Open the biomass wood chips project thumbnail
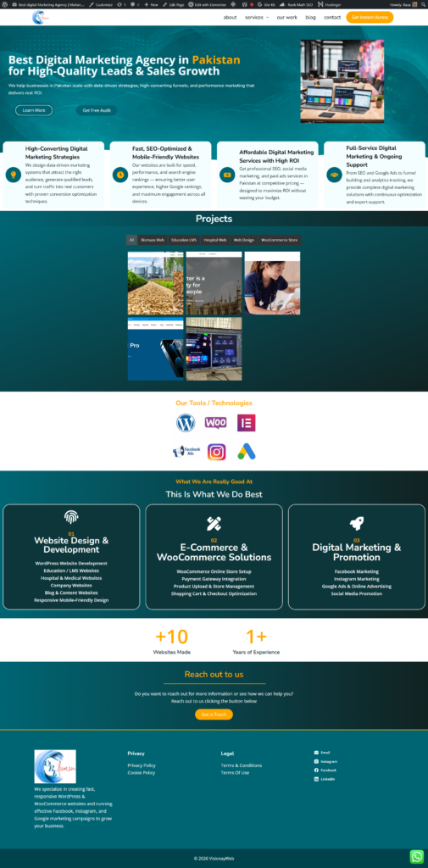The width and height of the screenshot is (428, 868). 156,283
